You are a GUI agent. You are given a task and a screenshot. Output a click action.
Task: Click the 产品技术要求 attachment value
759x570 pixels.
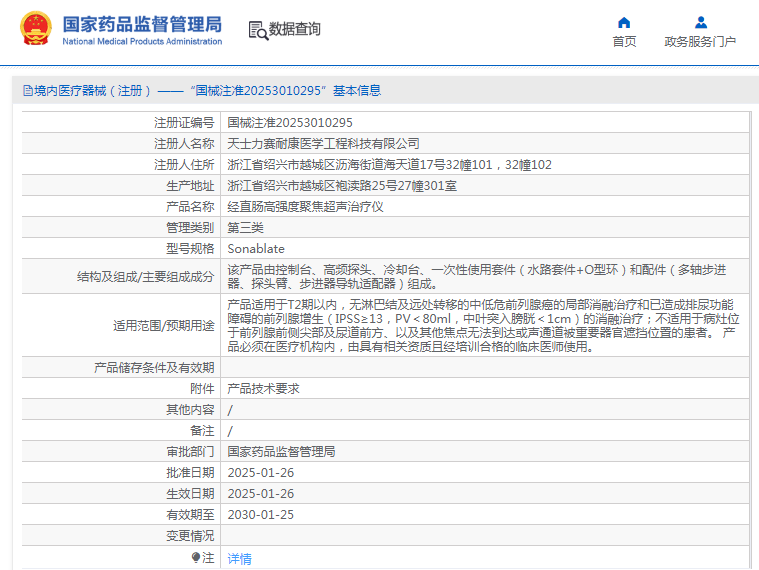coord(263,389)
